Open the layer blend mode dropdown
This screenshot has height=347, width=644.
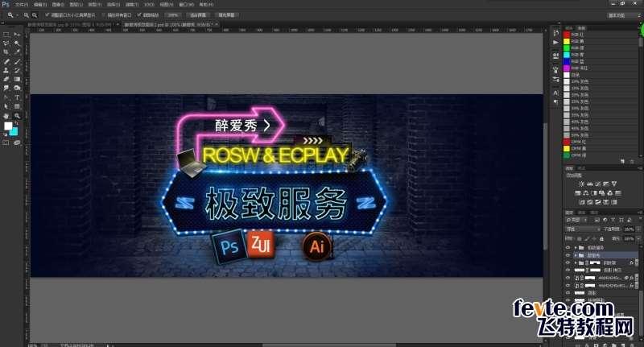pyautogui.click(x=583, y=229)
